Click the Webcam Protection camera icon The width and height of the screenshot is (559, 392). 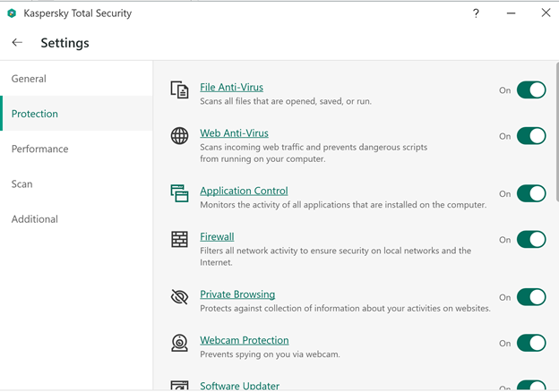tap(179, 343)
